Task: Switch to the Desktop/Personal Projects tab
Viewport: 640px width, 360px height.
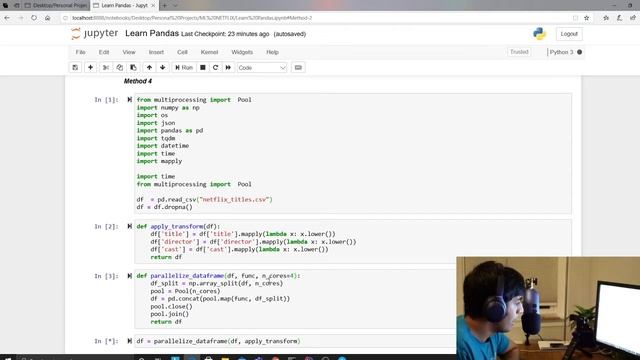Action: (55, 6)
